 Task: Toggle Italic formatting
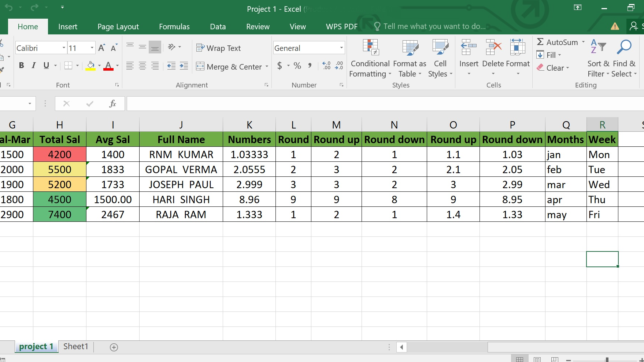click(34, 66)
